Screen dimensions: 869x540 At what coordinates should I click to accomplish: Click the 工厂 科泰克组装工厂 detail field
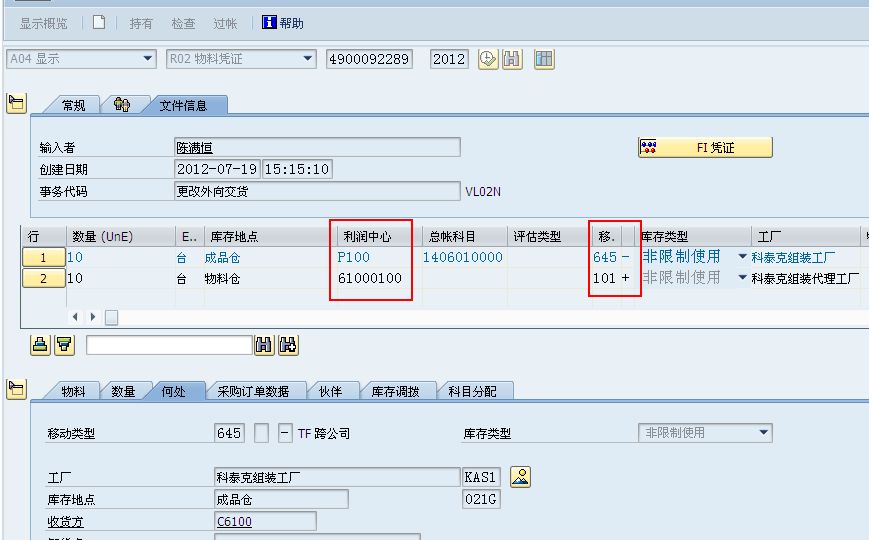pos(337,477)
